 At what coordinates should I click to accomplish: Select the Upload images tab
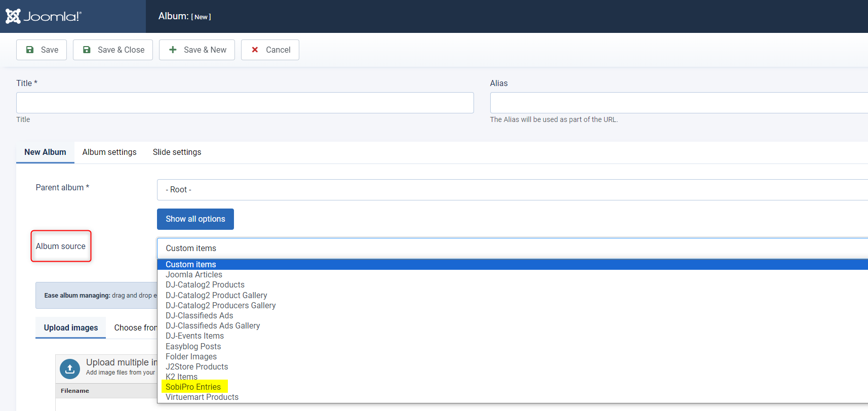71,327
